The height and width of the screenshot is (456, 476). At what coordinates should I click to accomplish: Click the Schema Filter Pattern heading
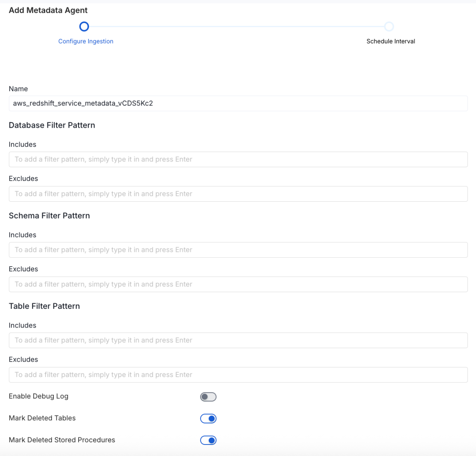(x=50, y=216)
